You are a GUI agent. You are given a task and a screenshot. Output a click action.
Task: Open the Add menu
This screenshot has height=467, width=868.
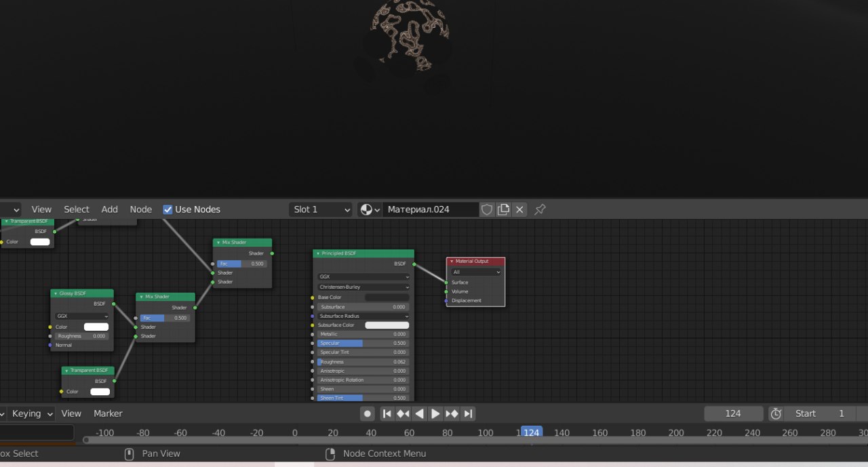(x=110, y=209)
